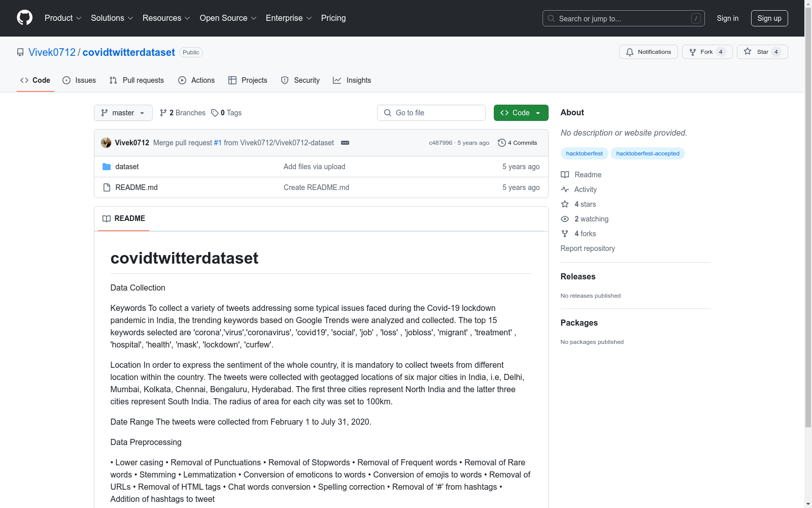
Task: Select the README tab above the readme
Action: (124, 218)
